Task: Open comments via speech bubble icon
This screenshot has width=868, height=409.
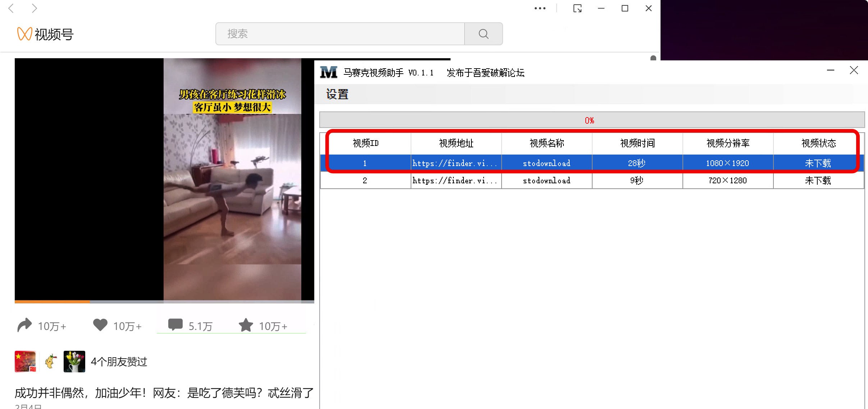Action: point(175,325)
